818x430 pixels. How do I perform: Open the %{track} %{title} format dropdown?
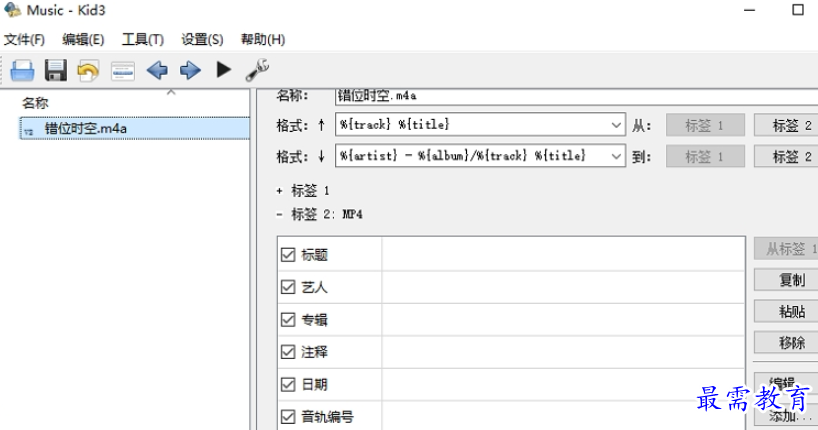[616, 125]
